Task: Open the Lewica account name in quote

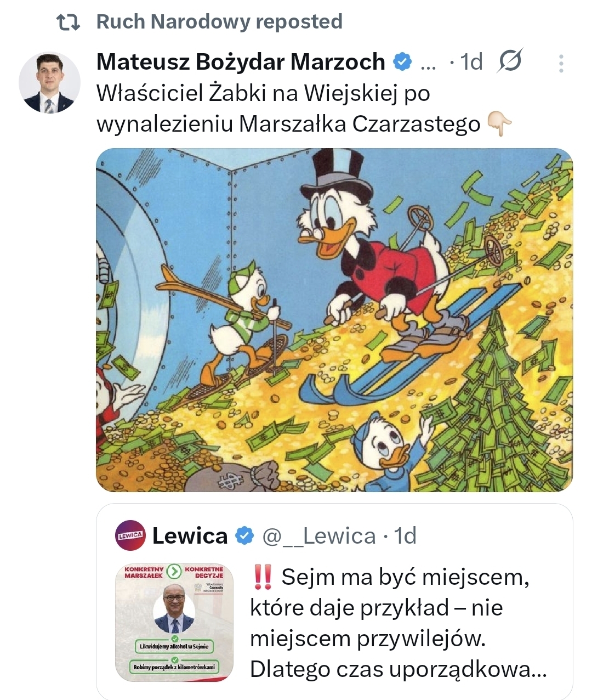Action: coord(190,536)
